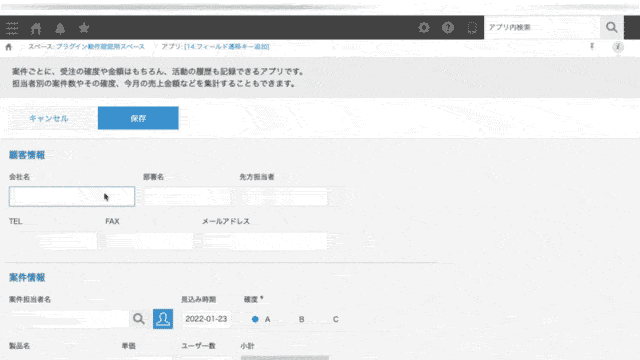640x360 pixels.
Task: Click the 顧客情報 section heading
Action: (27, 155)
